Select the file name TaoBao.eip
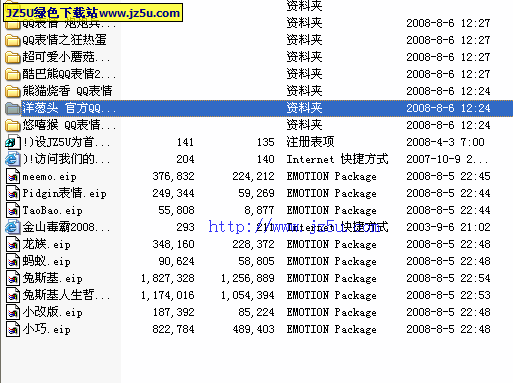The height and width of the screenshot is (383, 513). (x=52, y=211)
